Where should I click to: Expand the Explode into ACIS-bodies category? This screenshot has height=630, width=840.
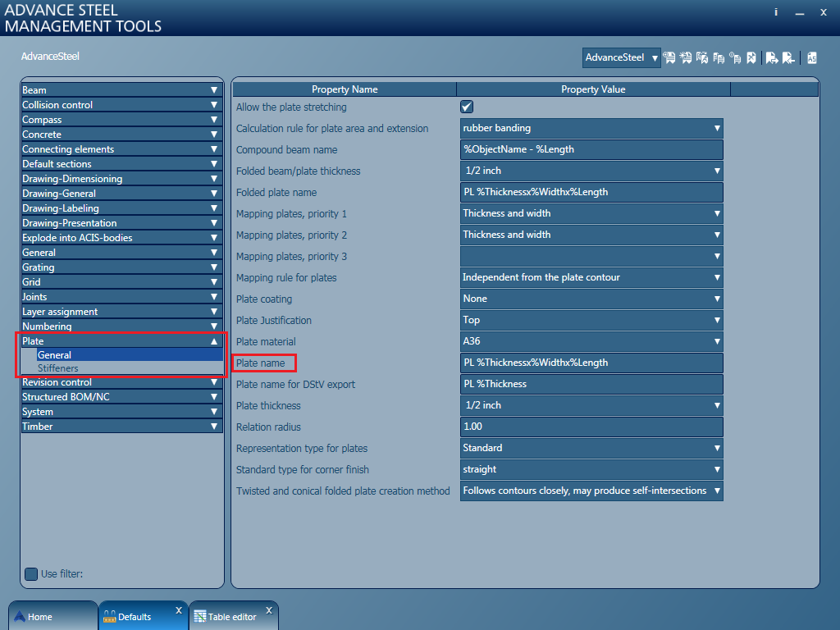(121, 237)
